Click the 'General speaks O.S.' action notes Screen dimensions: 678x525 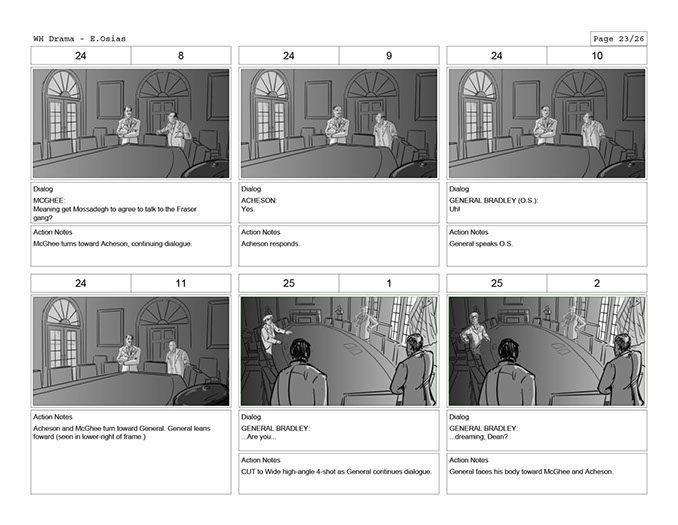coord(547,246)
